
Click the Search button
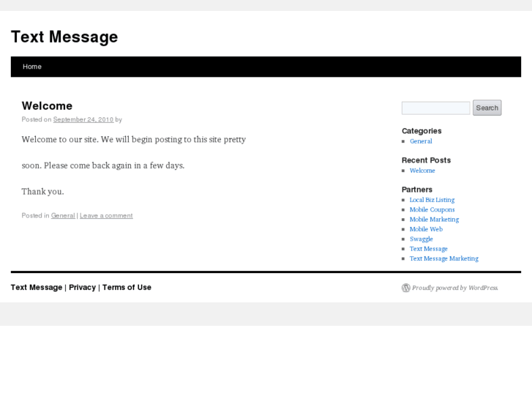click(487, 108)
